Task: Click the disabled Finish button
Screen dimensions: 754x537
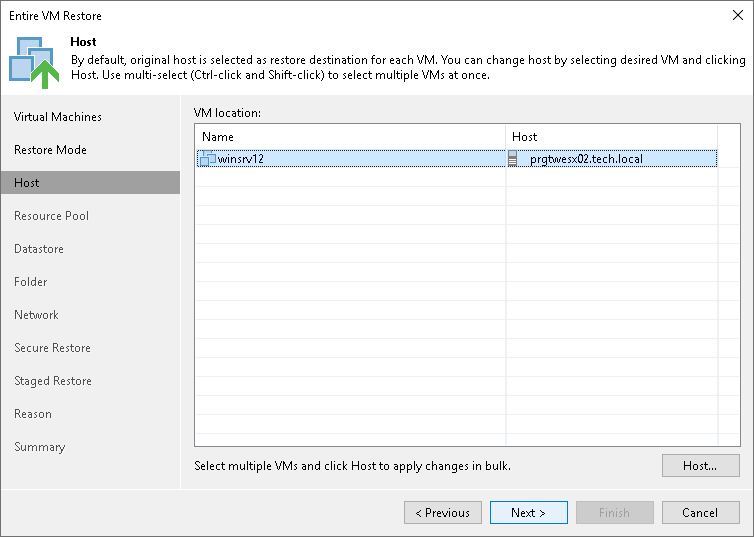Action: point(615,512)
